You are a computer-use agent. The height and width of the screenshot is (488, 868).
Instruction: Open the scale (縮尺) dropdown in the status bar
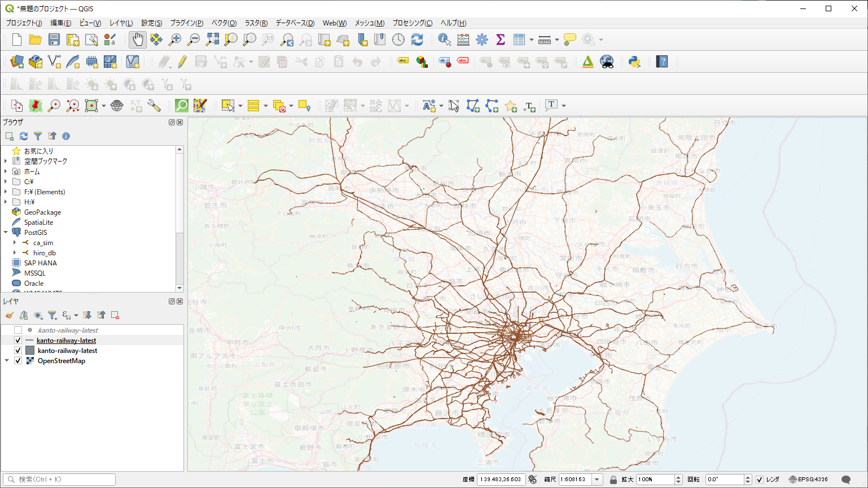pyautogui.click(x=597, y=480)
